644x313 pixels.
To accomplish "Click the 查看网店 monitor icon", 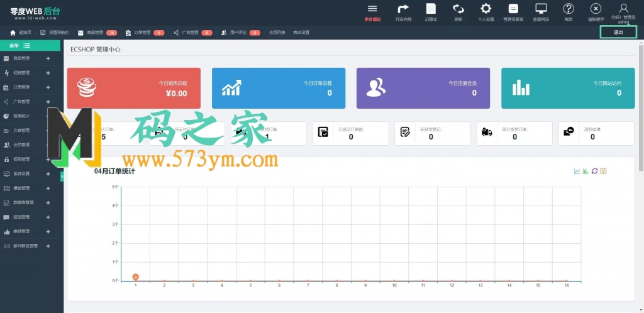I will [541, 9].
